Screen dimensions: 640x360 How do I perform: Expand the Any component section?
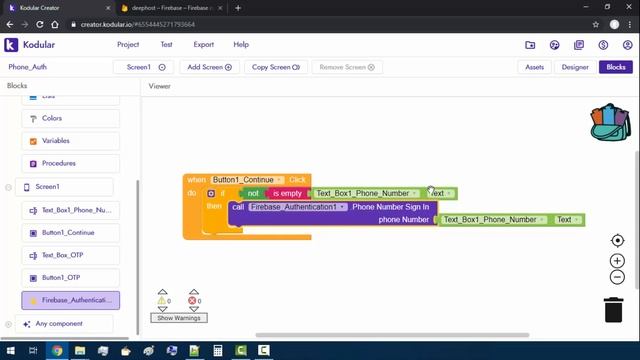coord(8,324)
